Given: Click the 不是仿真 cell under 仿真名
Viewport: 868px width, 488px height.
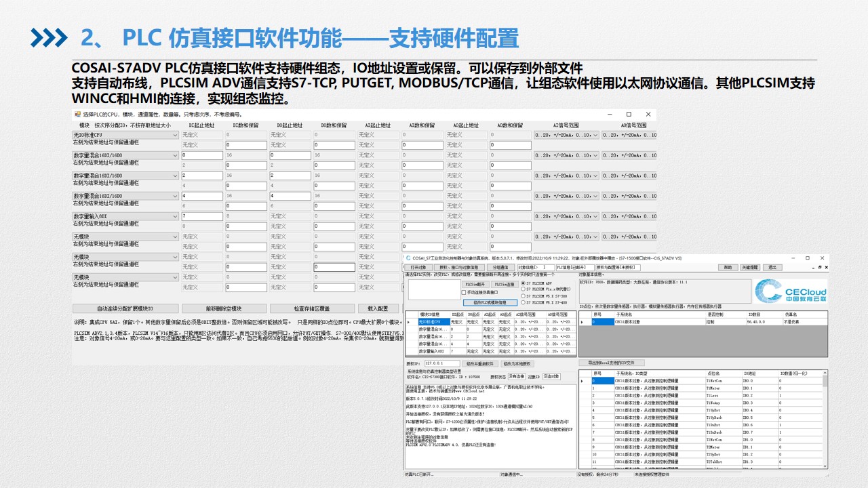Looking at the screenshot, I should 804,322.
